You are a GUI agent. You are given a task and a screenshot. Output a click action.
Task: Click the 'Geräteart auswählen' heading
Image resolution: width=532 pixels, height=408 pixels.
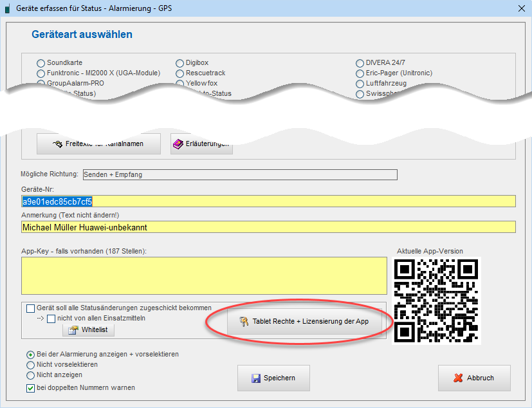pos(82,34)
